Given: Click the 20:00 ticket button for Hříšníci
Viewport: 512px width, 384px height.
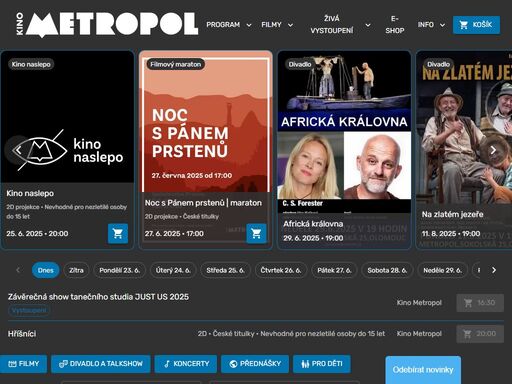Looking at the screenshot, I should click(480, 334).
